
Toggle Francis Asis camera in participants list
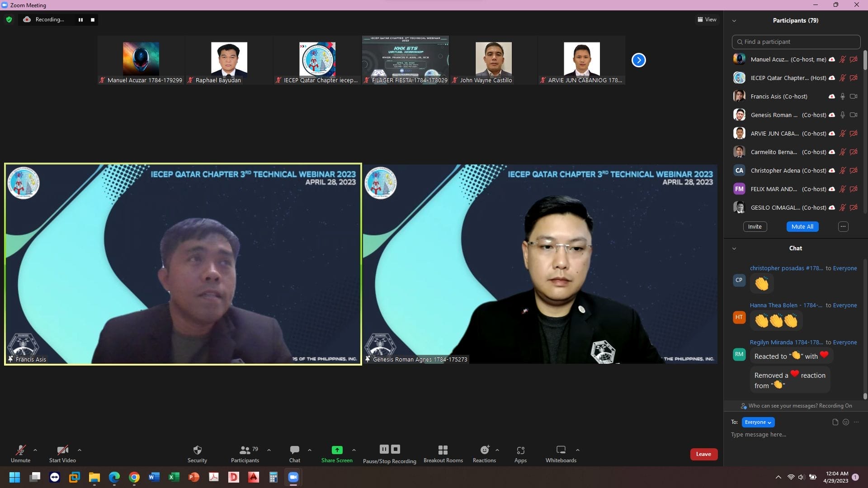pos(854,96)
